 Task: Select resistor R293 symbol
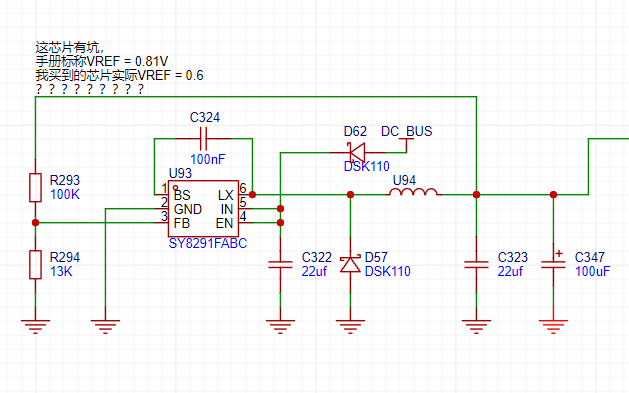pos(35,187)
